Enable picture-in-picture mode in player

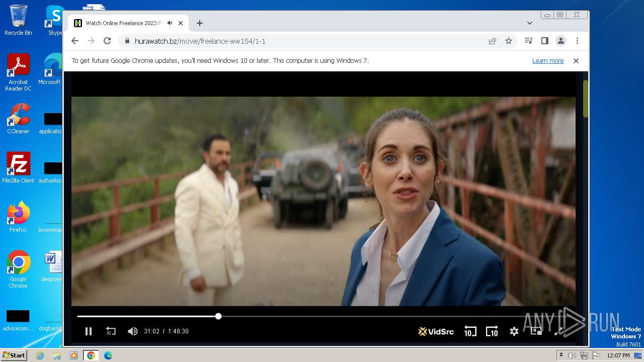[x=536, y=331]
